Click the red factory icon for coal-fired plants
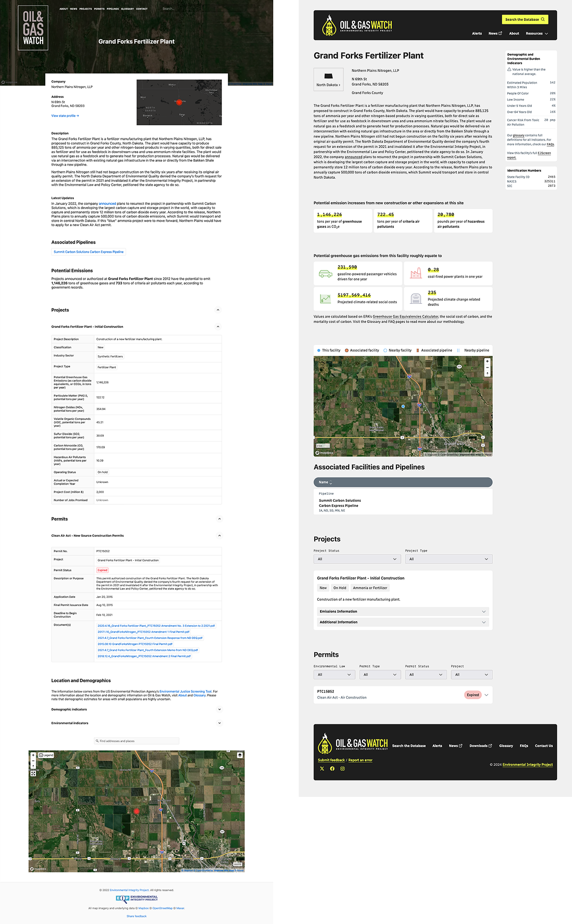The height and width of the screenshot is (924, 572). pyautogui.click(x=416, y=273)
